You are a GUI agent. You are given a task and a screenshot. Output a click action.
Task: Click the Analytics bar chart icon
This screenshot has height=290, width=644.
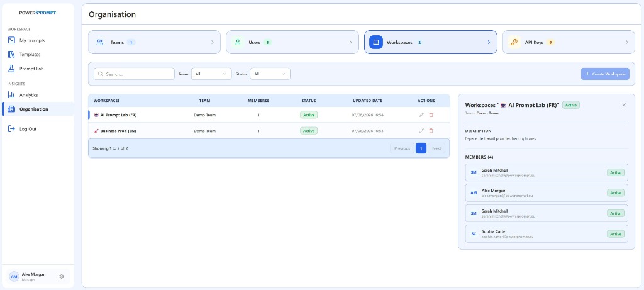point(11,95)
